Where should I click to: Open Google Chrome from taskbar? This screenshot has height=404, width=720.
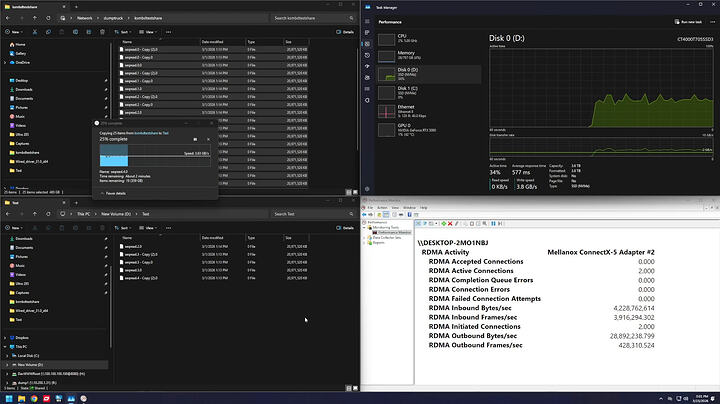(34, 398)
